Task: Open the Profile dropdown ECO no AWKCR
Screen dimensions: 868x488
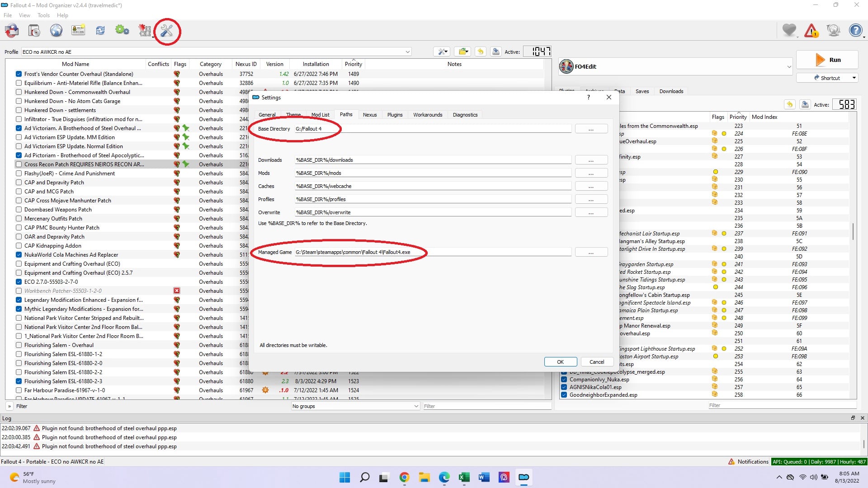Action: click(217, 52)
